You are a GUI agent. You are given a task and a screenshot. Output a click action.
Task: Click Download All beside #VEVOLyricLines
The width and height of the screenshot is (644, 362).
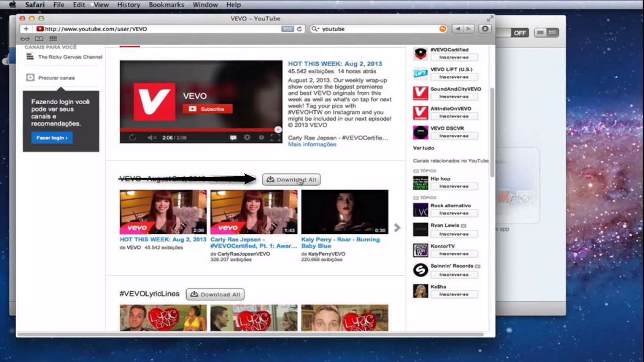tap(215, 295)
